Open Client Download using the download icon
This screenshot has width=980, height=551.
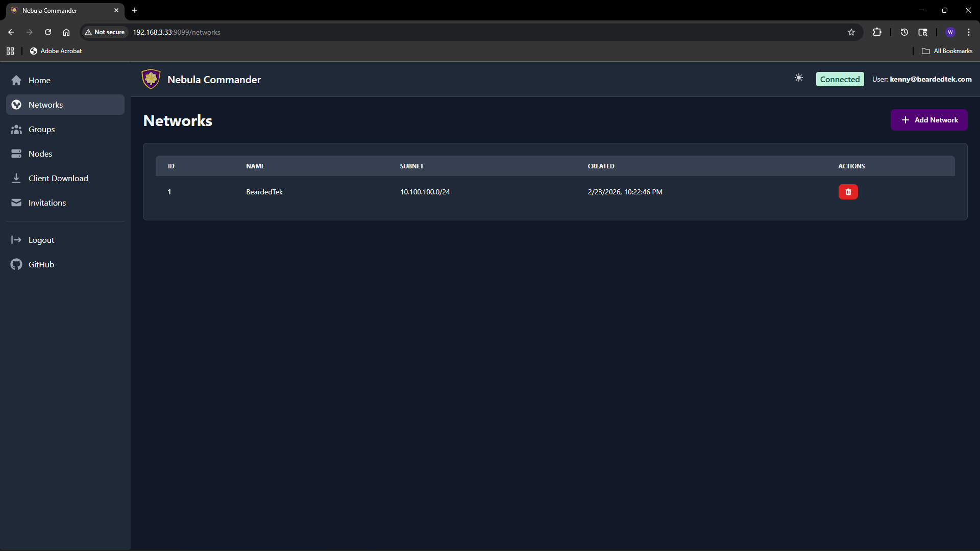(16, 178)
